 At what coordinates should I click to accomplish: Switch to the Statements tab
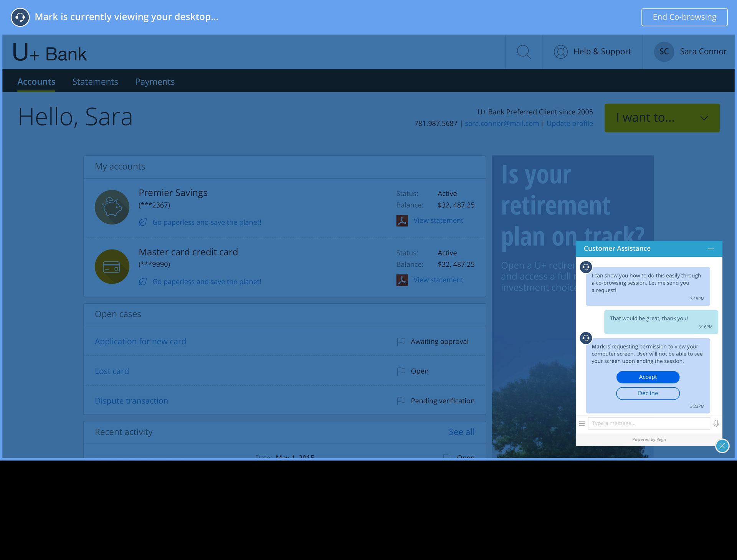pos(95,81)
